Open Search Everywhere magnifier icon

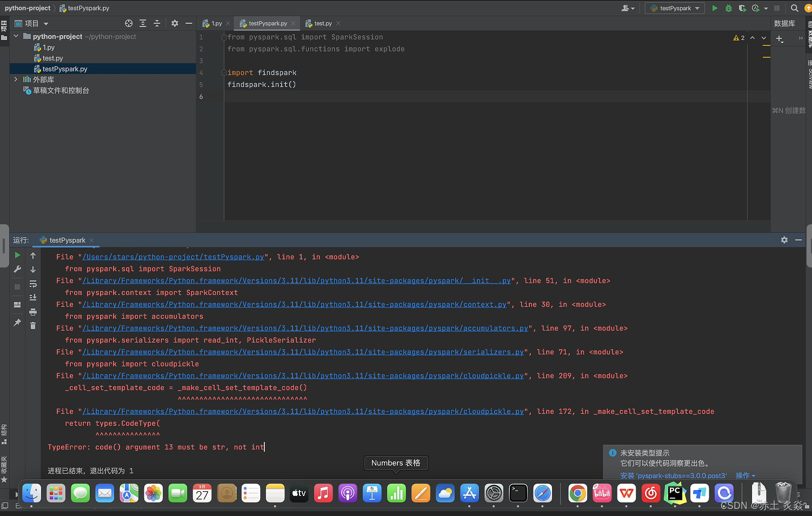794,8
